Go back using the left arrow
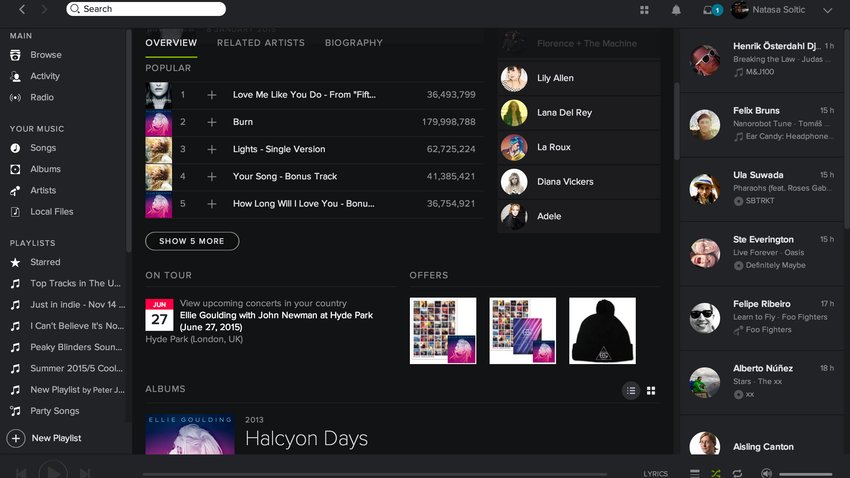Viewport: 850px width, 478px height. pyautogui.click(x=22, y=9)
